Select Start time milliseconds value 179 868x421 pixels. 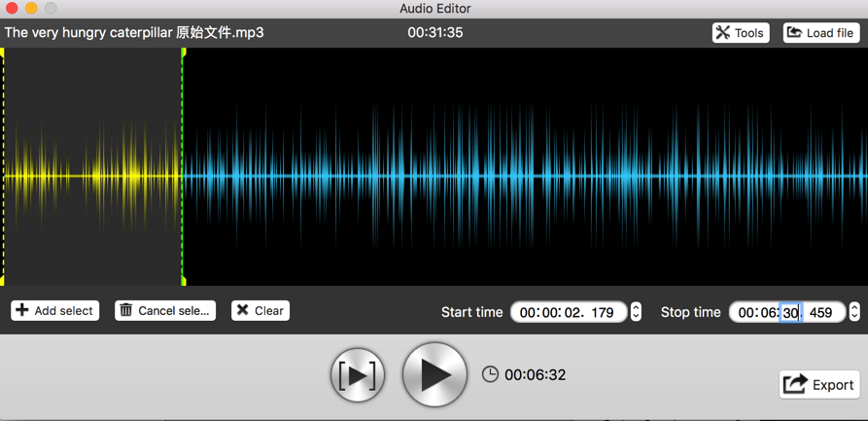[603, 313]
